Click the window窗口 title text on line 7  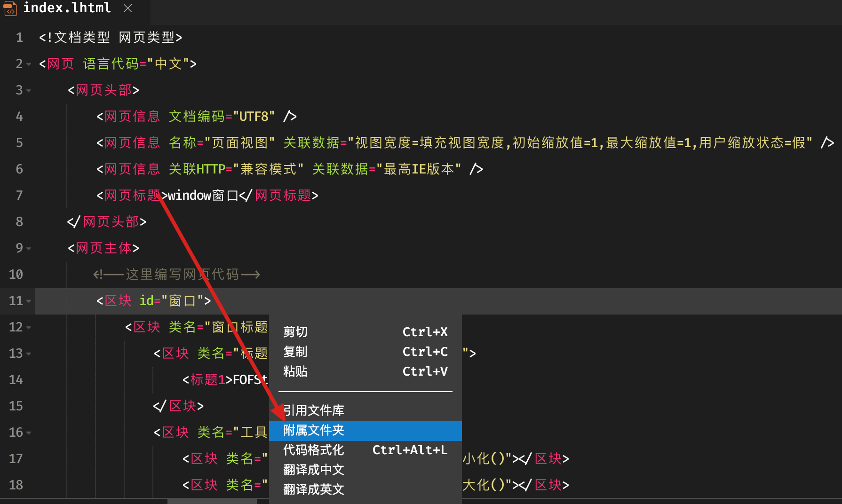coord(203,196)
